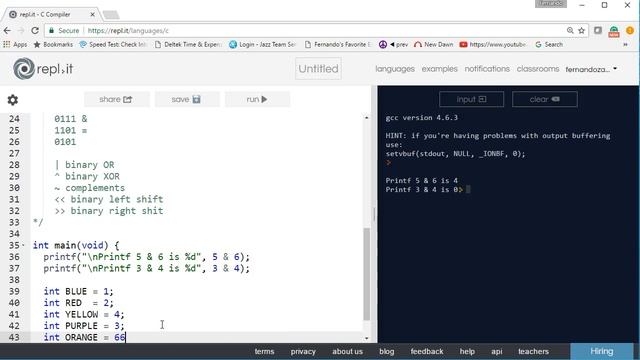This screenshot has height=360, width=640.
Task: Open Login - Jazz Team Server bookmark
Action: [262, 44]
